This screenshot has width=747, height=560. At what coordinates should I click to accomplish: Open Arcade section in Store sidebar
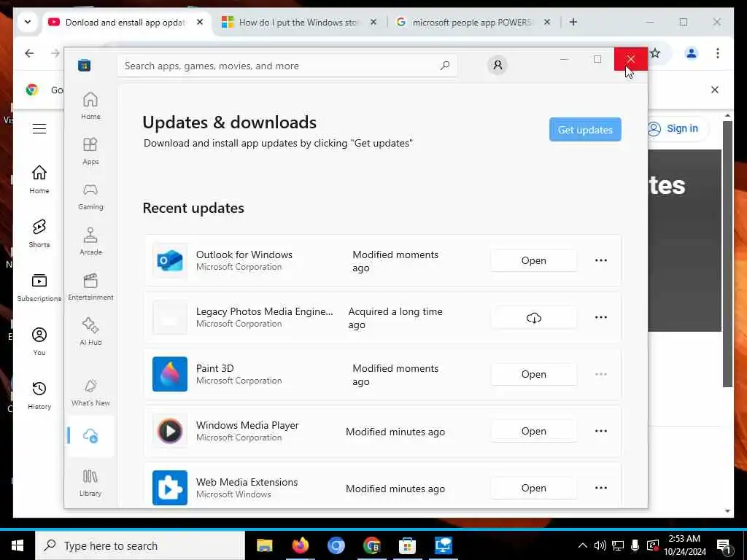pyautogui.click(x=90, y=241)
